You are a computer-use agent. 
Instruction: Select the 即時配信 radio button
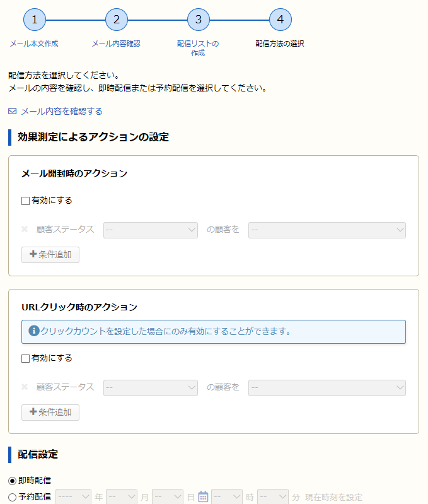pos(12,481)
